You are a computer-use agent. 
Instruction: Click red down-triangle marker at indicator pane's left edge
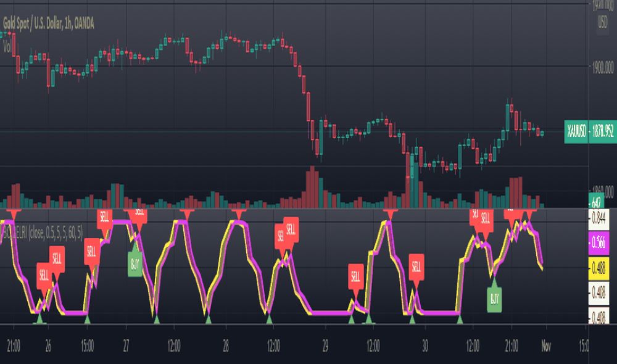pos(11,213)
